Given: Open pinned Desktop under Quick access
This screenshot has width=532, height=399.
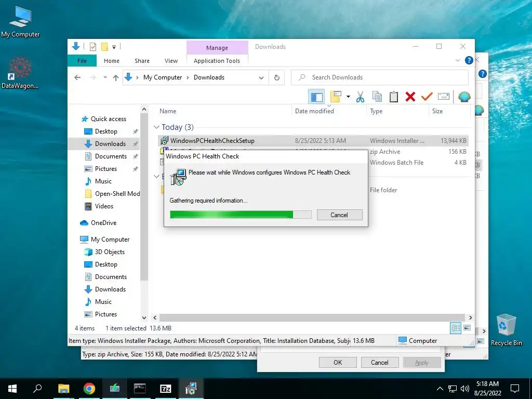Looking at the screenshot, I should point(106,131).
